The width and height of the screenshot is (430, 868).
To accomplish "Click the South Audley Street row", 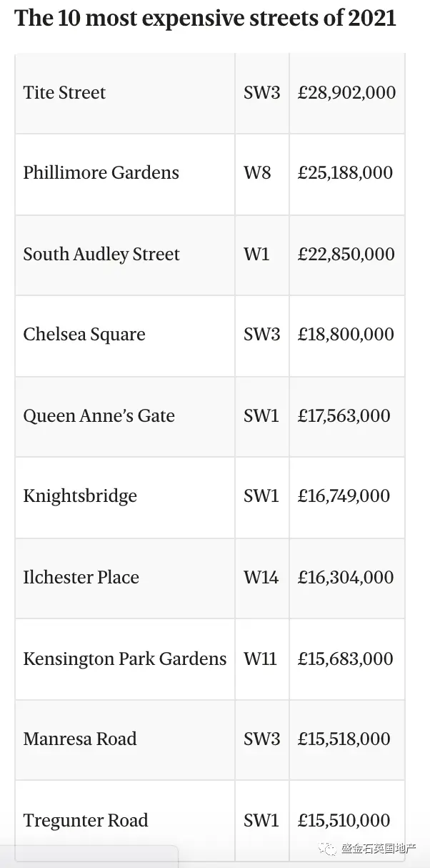I will [x=210, y=255].
